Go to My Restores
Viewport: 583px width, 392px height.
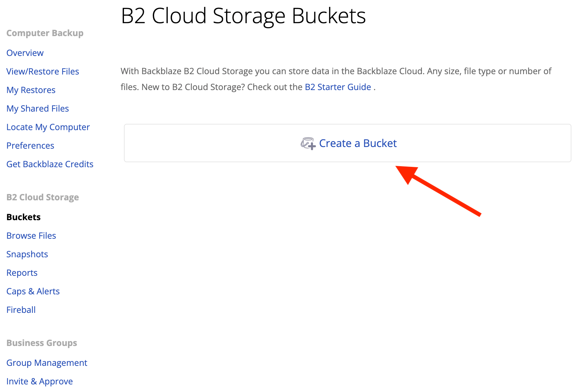(30, 90)
